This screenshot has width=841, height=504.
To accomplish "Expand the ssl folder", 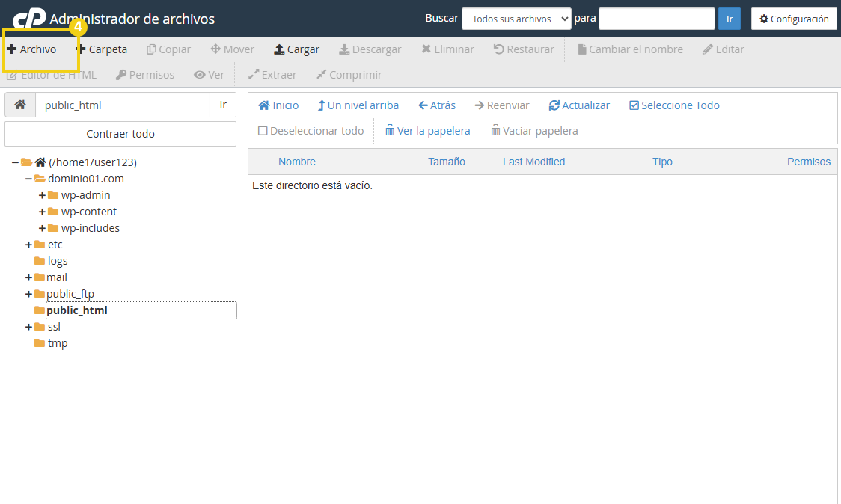I will (x=28, y=327).
